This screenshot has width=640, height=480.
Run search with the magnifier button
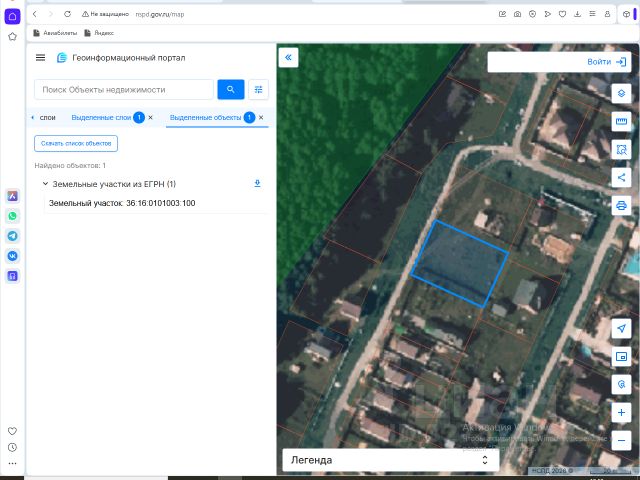point(231,89)
